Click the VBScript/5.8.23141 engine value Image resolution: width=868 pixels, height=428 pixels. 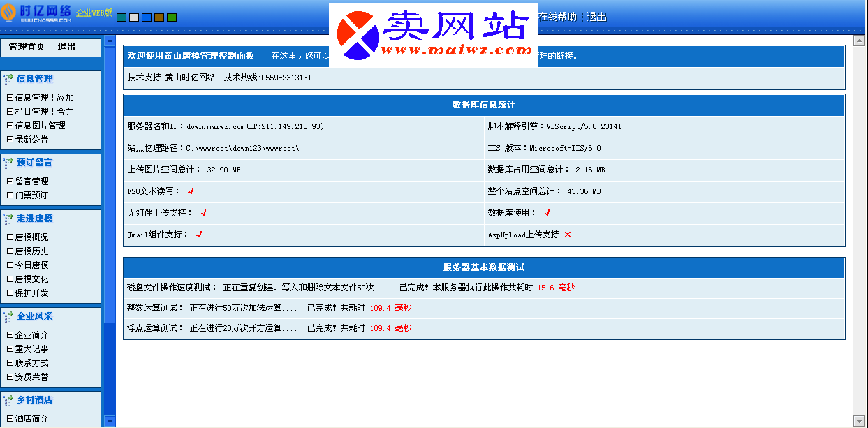tap(584, 126)
